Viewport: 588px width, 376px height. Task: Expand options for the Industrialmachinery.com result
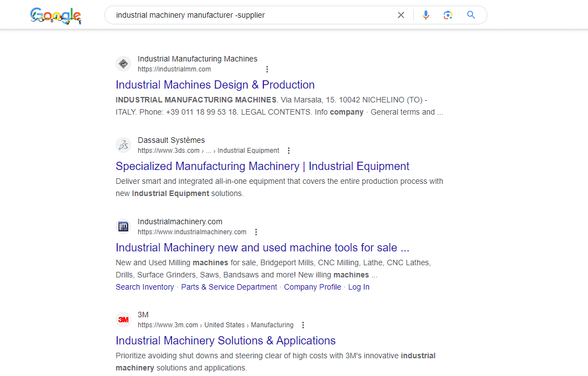256,231
